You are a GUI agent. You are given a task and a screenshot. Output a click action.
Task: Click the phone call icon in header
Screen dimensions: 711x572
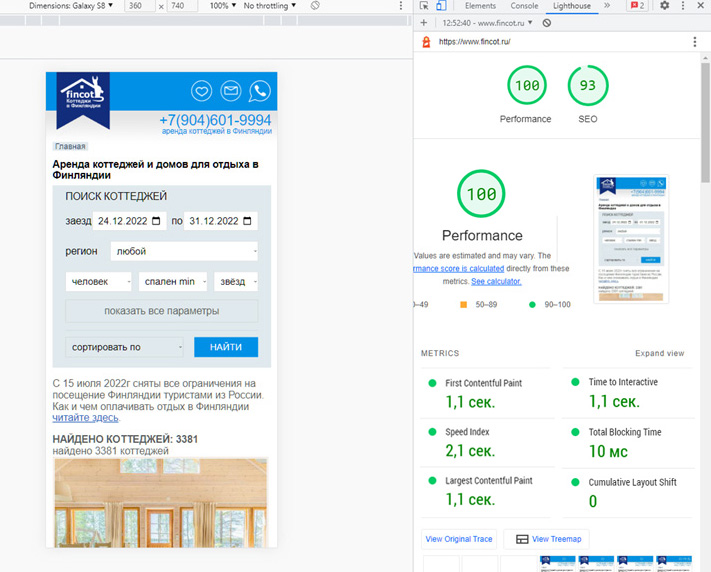pyautogui.click(x=259, y=91)
